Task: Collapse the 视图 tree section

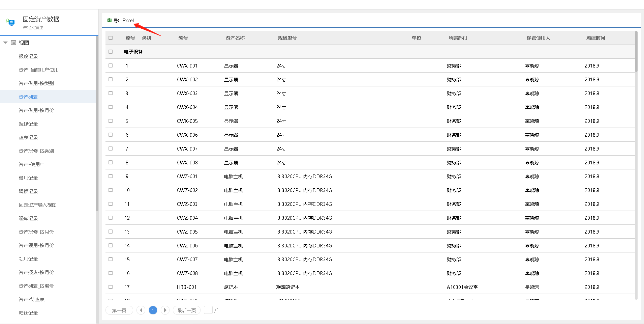Action: point(5,43)
